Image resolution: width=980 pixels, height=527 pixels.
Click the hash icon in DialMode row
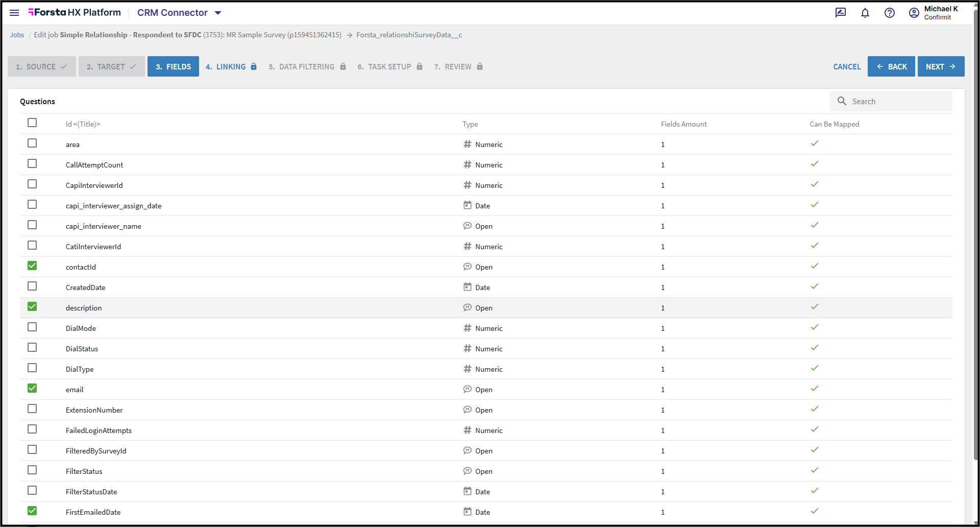coord(467,328)
